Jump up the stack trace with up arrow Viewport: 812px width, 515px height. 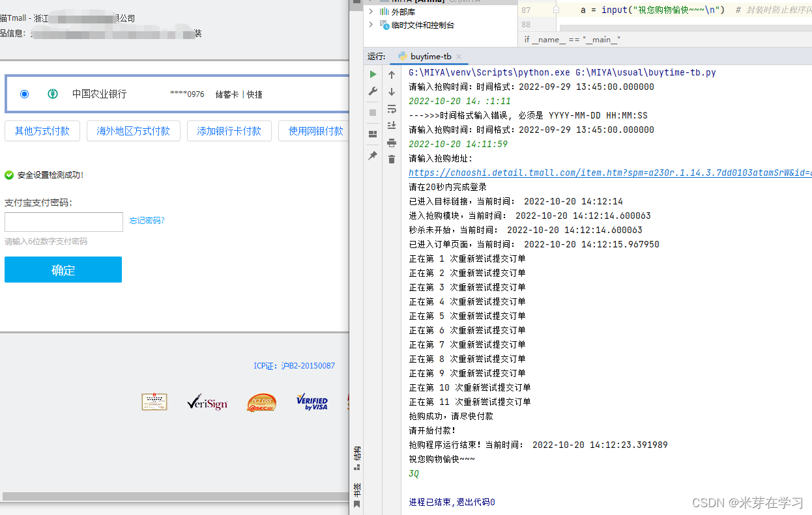point(392,75)
